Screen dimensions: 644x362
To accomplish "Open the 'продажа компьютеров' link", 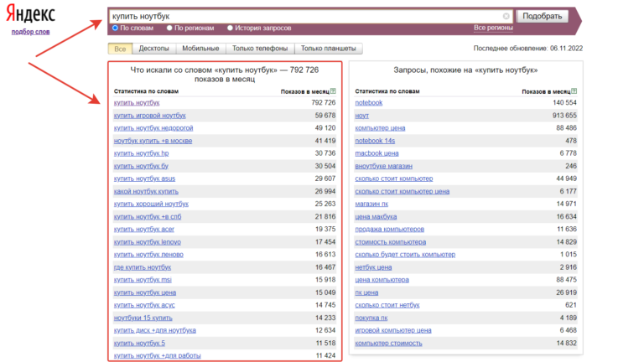I will point(389,229).
